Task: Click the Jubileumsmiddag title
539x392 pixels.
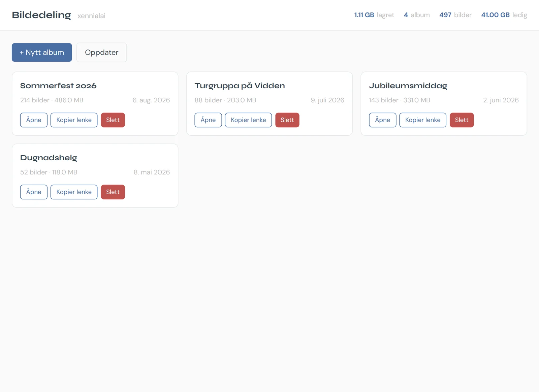Action: click(408, 86)
